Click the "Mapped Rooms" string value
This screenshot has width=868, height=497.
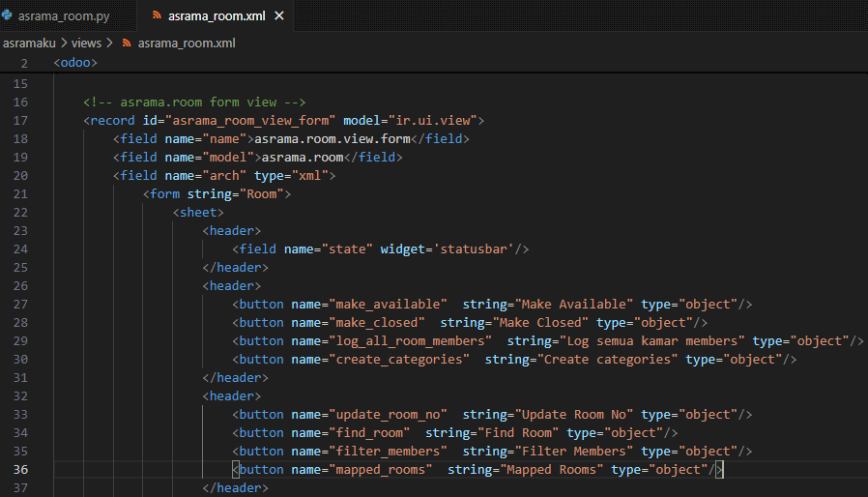(551, 469)
